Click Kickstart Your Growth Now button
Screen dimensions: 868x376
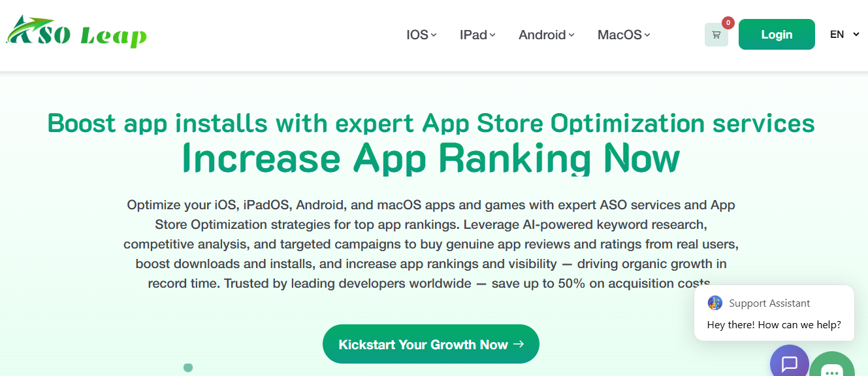point(431,344)
